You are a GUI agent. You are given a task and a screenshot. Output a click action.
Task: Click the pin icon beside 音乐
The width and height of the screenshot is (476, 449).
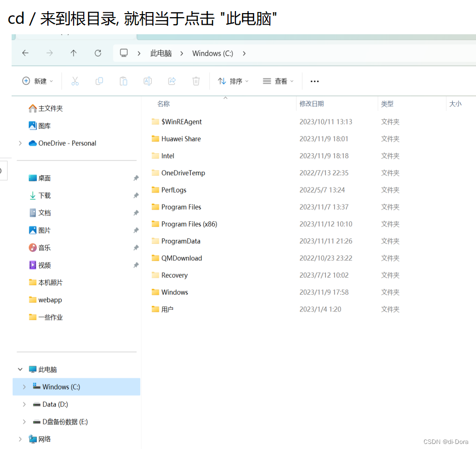(x=136, y=247)
